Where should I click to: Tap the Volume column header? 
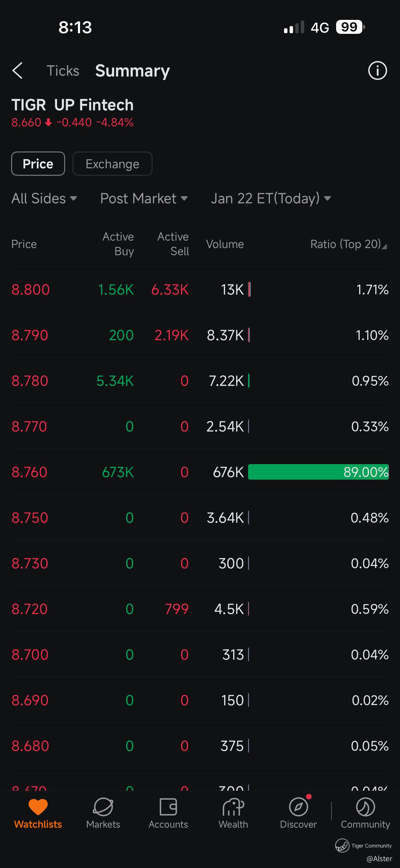point(224,244)
